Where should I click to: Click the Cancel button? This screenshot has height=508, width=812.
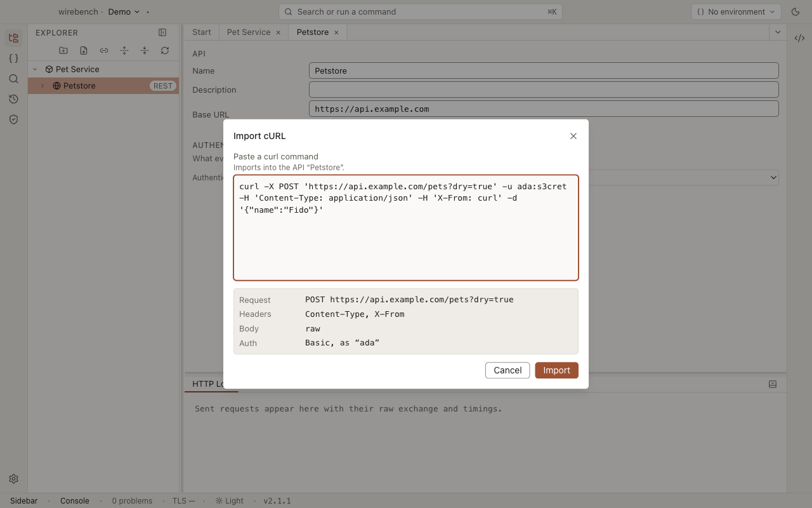[x=507, y=370]
